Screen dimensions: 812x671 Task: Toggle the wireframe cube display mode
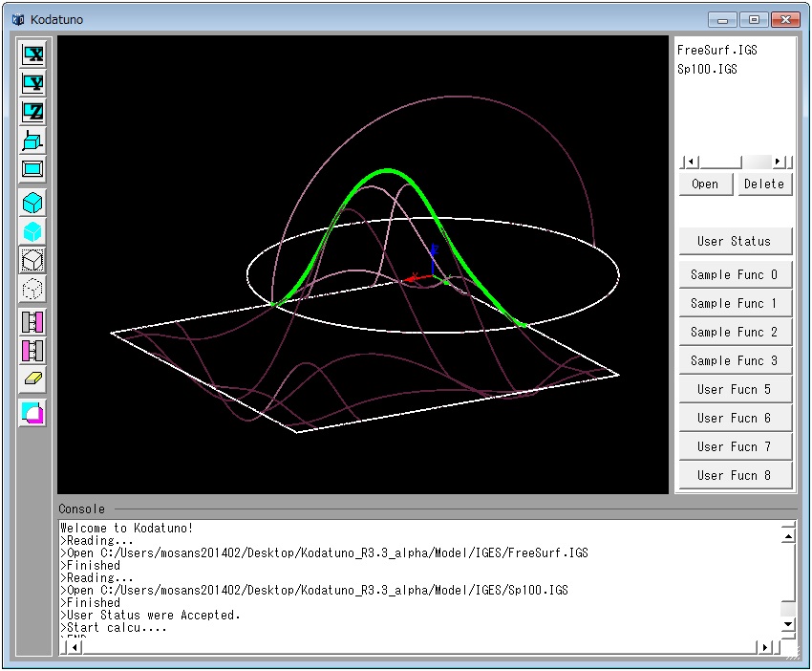tap(32, 260)
